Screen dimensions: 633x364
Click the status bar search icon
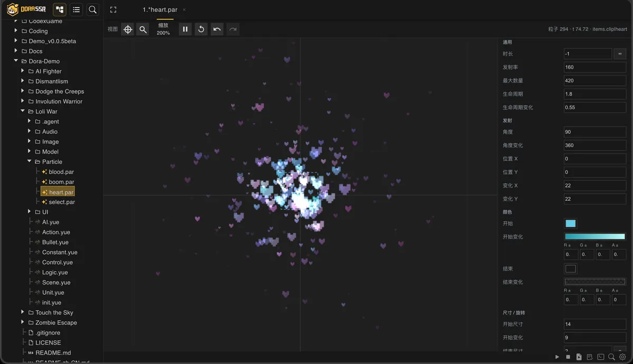(611, 357)
